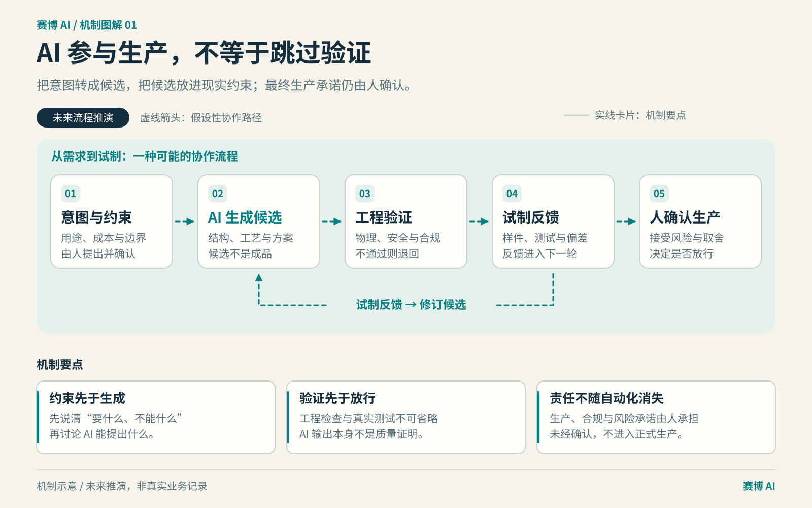Click the standalone "机制要点" heading above the bottom cards

click(60, 365)
